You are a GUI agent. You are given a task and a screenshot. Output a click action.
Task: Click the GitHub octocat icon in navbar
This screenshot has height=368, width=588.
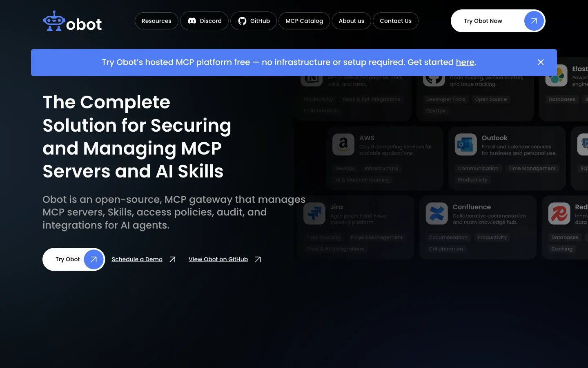(x=242, y=21)
